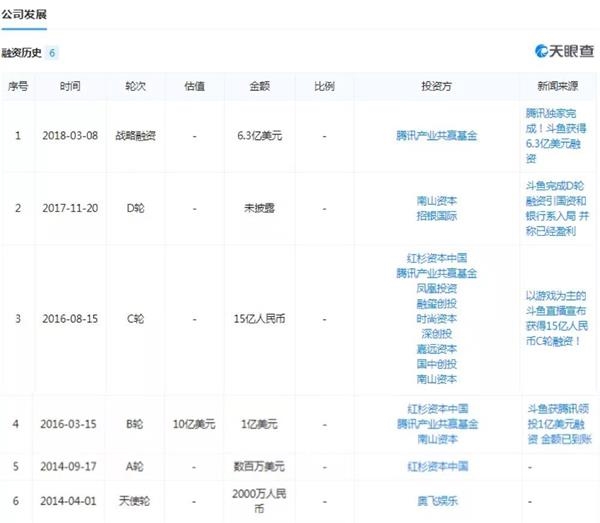Open the 嘉远资本 investor link
The width and height of the screenshot is (600, 523).
coord(437,348)
